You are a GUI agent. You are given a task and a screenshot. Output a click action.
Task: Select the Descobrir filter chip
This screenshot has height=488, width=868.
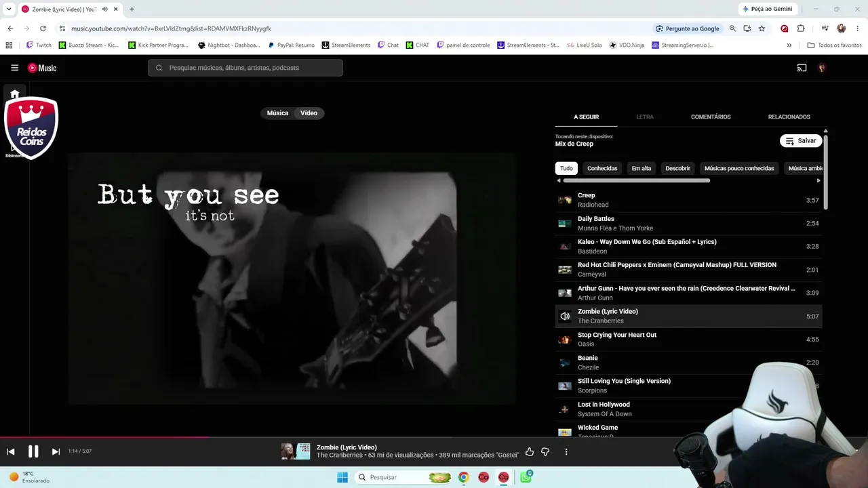pyautogui.click(x=677, y=168)
